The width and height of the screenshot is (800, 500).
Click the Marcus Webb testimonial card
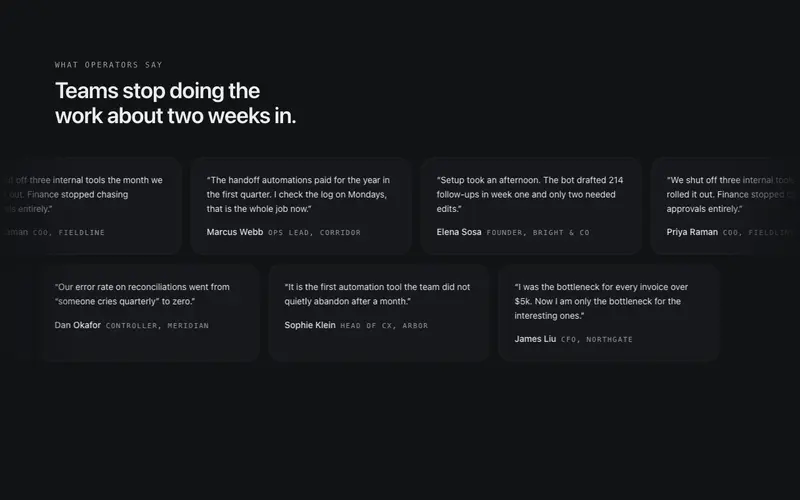[301, 206]
